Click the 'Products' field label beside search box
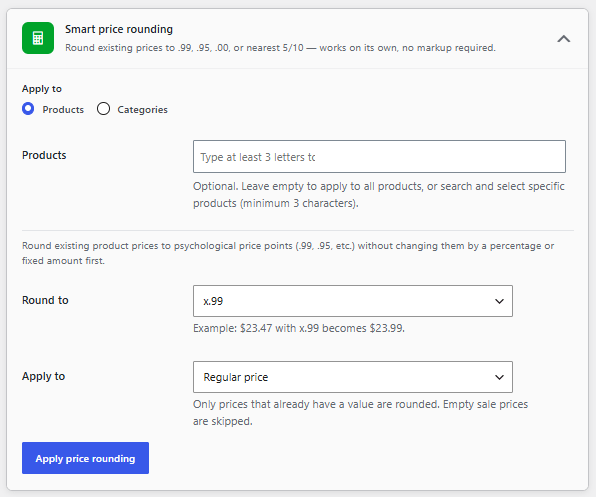The height and width of the screenshot is (497, 596). 44,155
